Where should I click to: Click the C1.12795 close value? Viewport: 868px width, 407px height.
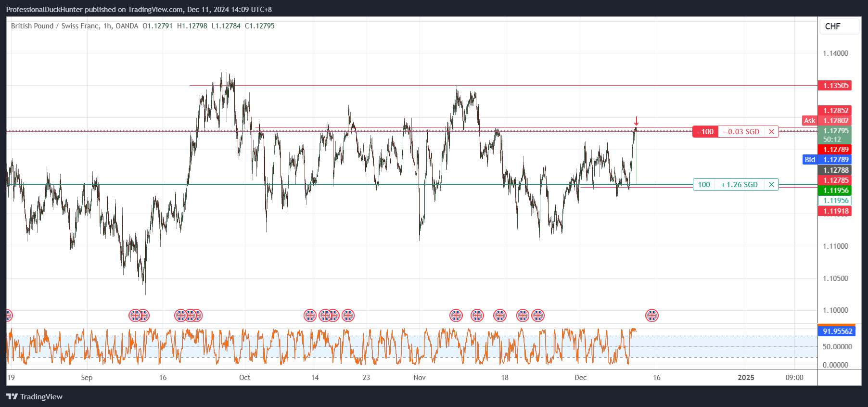click(x=260, y=26)
